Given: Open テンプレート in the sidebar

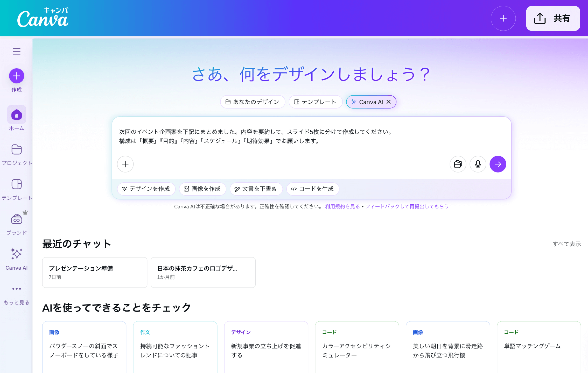Looking at the screenshot, I should pos(17,189).
